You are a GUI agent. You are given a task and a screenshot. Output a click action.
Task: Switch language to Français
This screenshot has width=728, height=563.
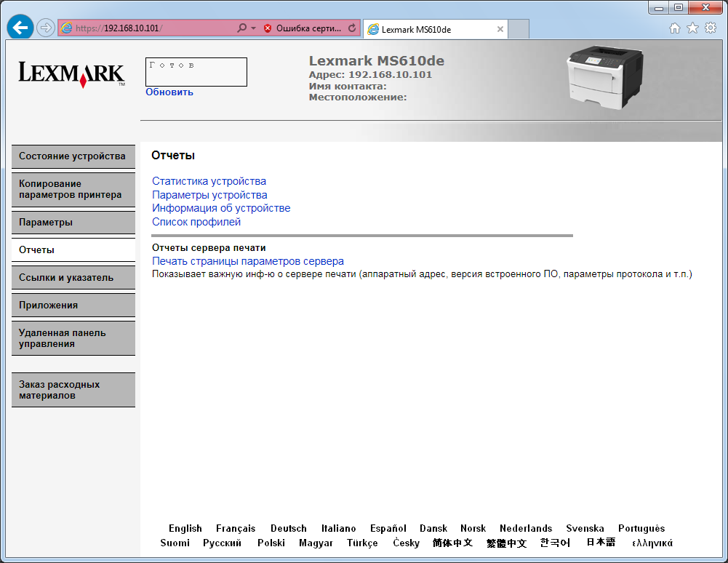236,529
